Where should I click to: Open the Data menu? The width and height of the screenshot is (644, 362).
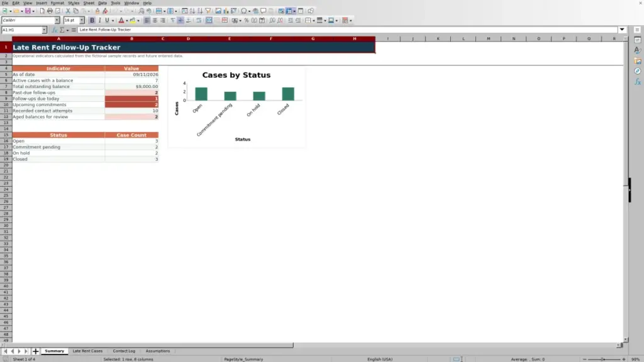[103, 3]
